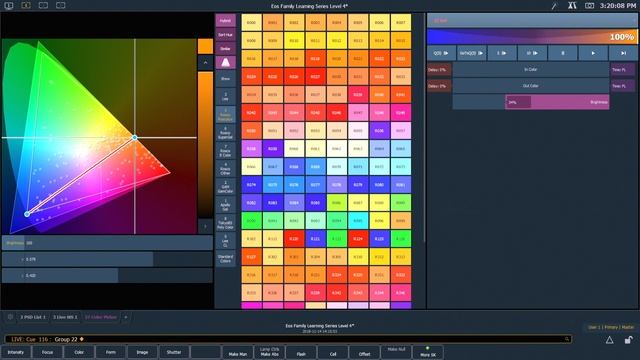Select the Lee gel library
Viewport: 640px width, 360px height.
pos(225,97)
